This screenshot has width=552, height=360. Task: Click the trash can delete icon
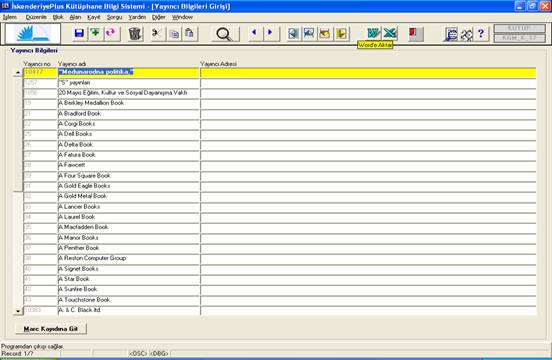click(135, 34)
